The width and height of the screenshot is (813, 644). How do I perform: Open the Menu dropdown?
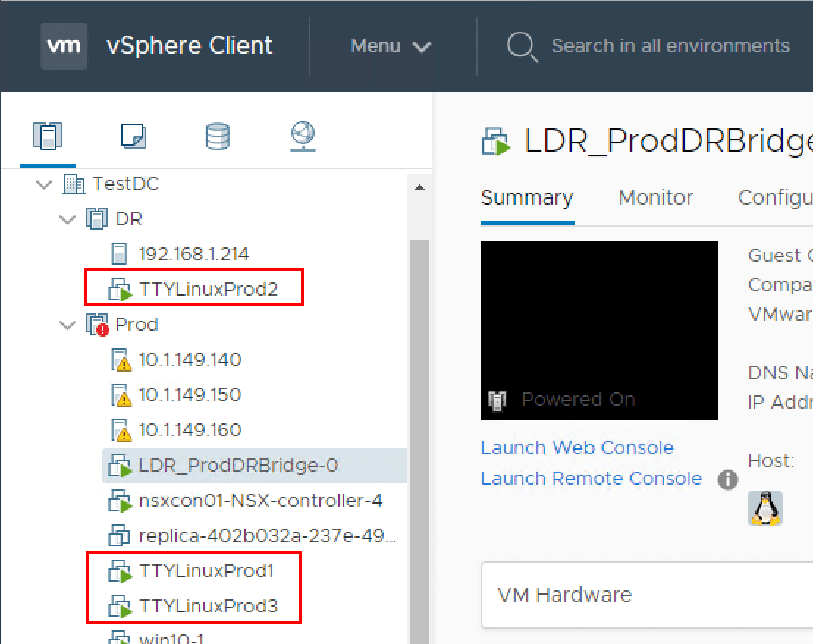[x=391, y=46]
